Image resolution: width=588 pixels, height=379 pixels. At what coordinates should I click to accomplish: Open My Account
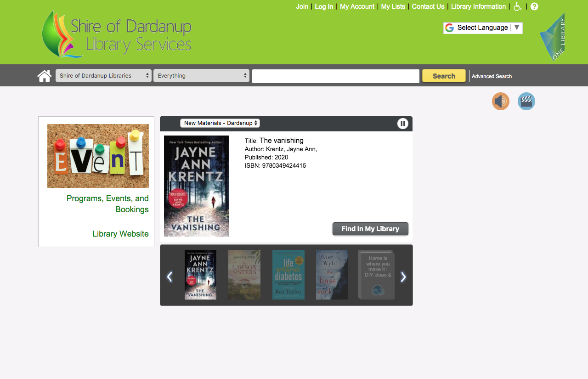pyautogui.click(x=357, y=6)
